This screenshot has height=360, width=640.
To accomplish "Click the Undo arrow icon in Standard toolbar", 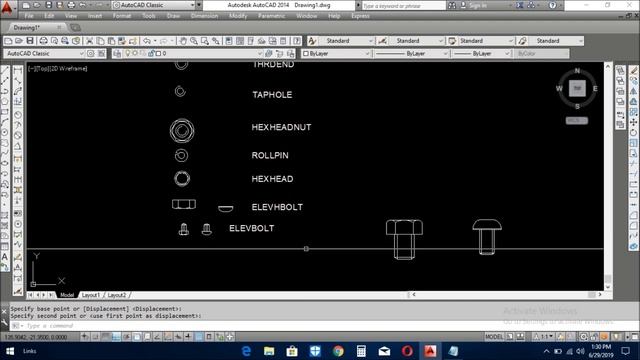I will [x=147, y=41].
